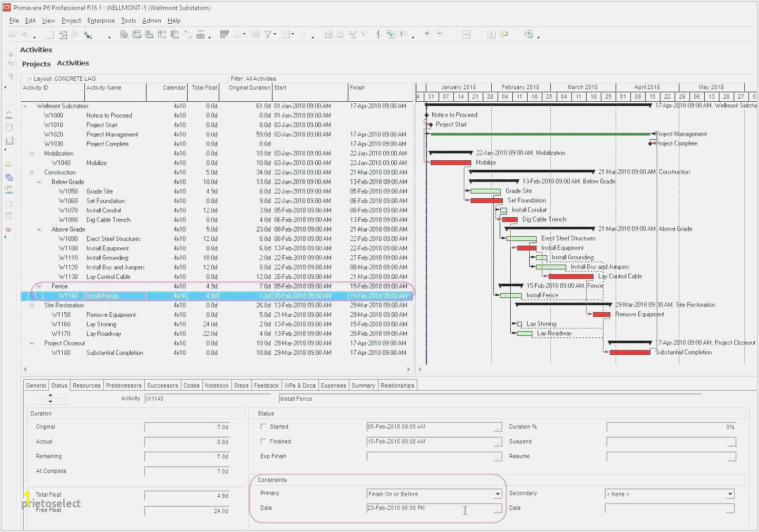Click the red Lay Control Cable bar
Image resolution: width=759 pixels, height=532 pixels.
571,277
